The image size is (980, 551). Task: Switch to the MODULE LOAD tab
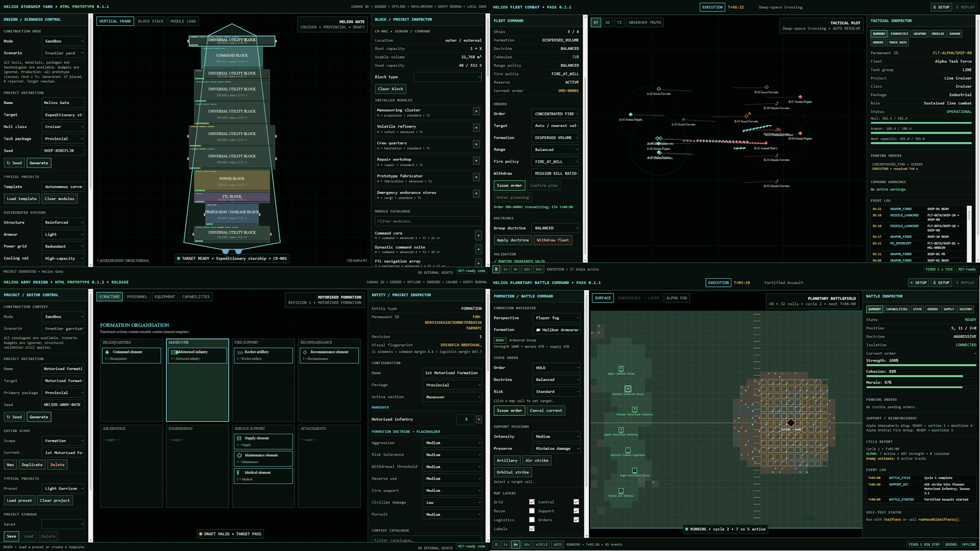[183, 21]
